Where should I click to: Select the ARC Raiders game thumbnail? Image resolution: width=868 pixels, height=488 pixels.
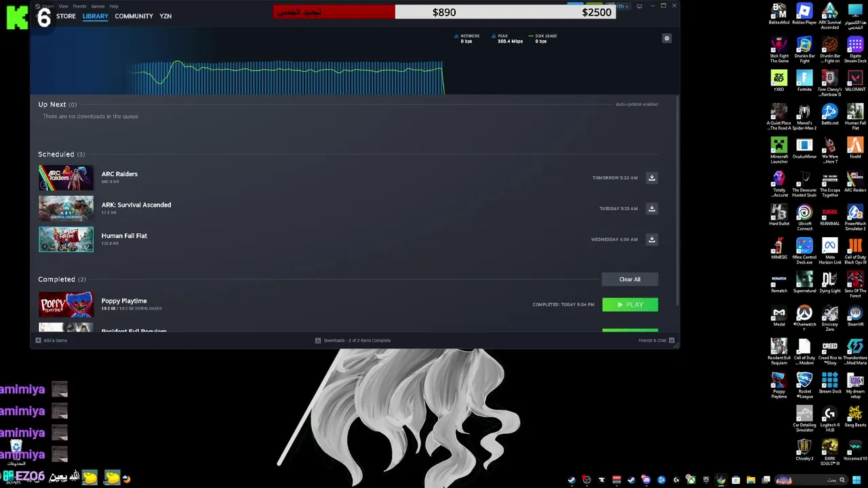click(66, 178)
